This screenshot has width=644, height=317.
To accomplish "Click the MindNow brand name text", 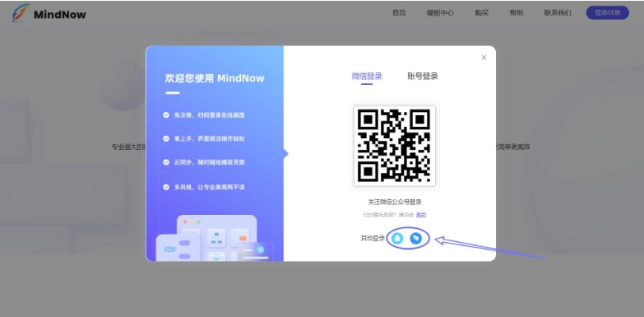I will 60,14.
